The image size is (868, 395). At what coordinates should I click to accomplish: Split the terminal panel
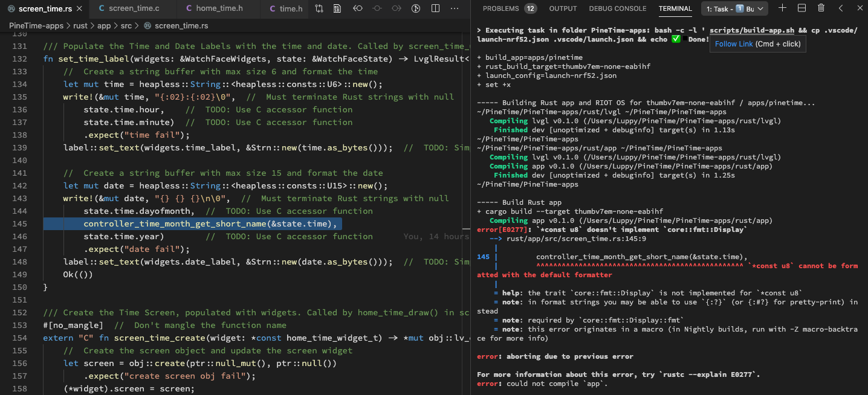pos(802,8)
